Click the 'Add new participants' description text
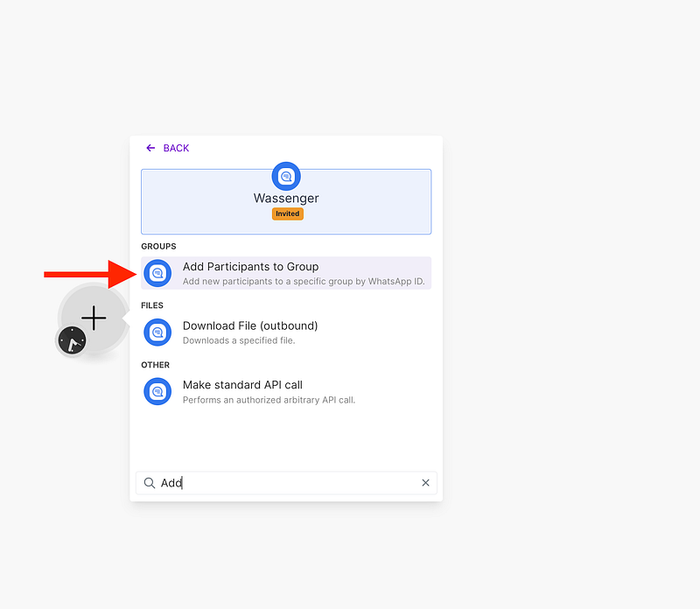 pyautogui.click(x=303, y=282)
